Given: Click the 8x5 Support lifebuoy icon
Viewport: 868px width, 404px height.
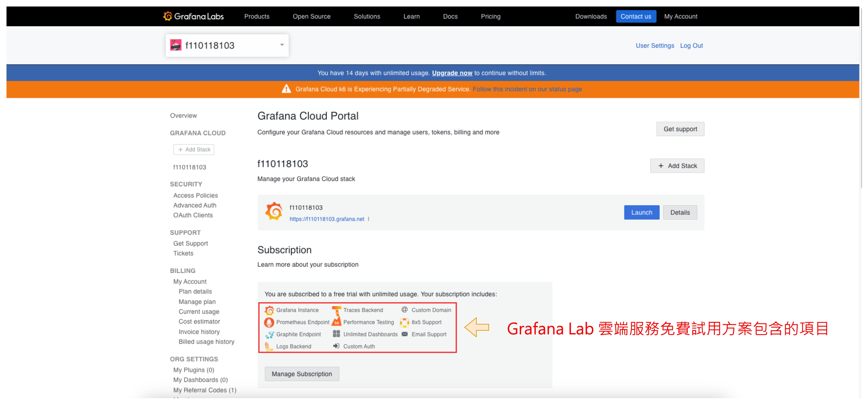Looking at the screenshot, I should tap(404, 322).
